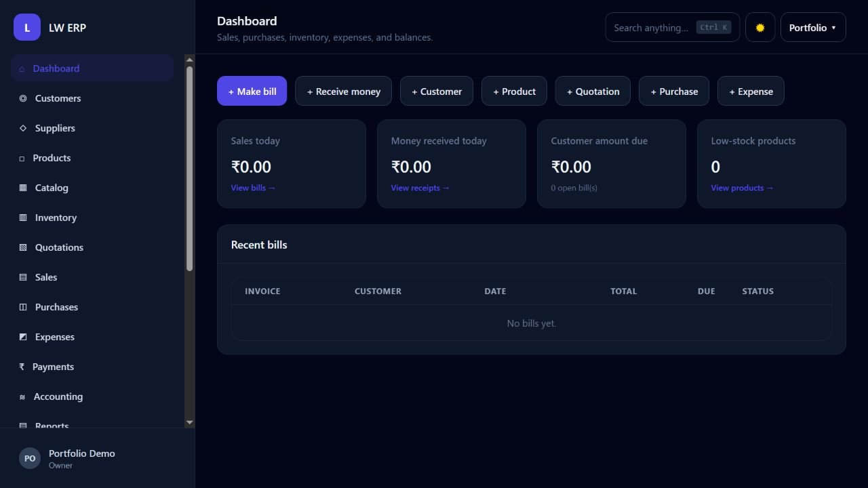
Task: Toggle the light/dark theme sun button
Action: 760,27
